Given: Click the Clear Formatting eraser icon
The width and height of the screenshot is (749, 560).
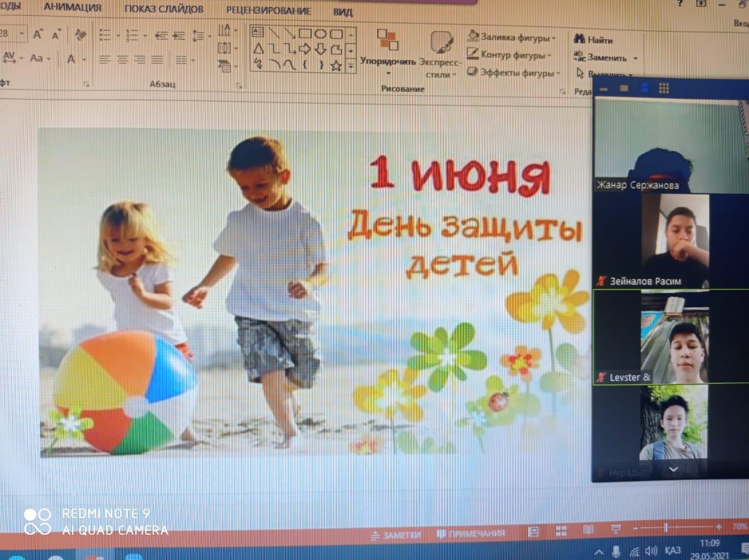Looking at the screenshot, I should tap(81, 35).
